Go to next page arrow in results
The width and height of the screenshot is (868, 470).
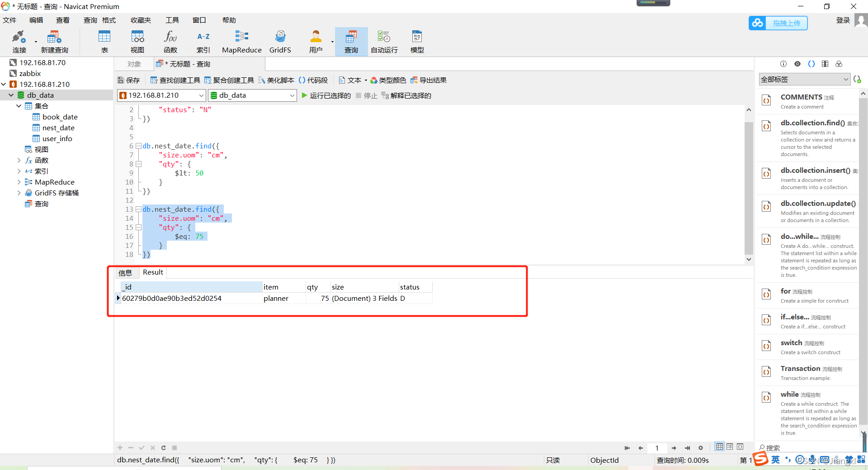coord(674,448)
